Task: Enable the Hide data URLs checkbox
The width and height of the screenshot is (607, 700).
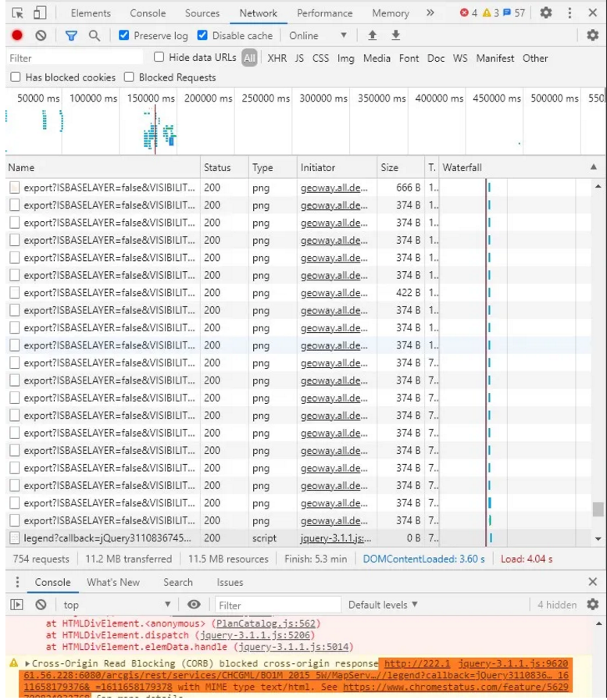Action: [x=159, y=58]
